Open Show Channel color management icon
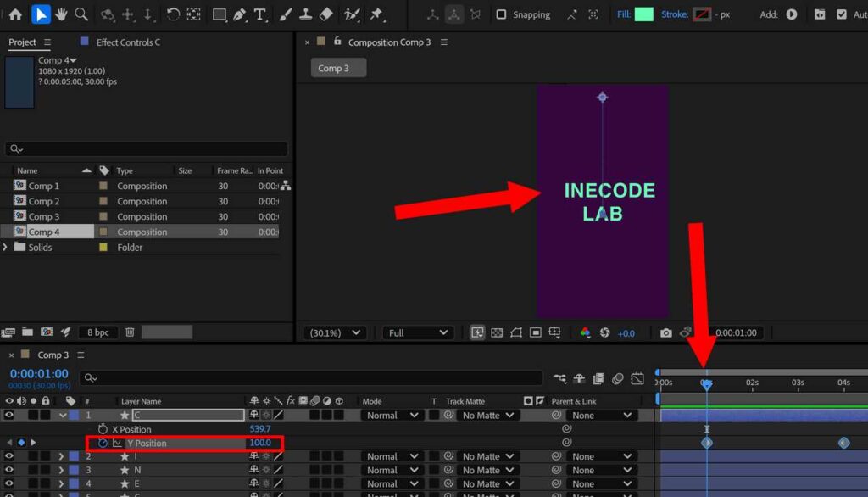 (x=585, y=332)
